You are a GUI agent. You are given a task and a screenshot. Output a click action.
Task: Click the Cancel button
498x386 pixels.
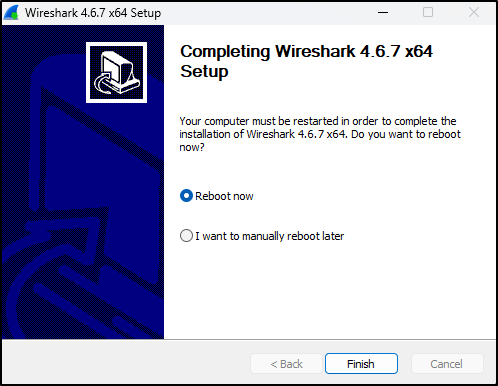[447, 364]
